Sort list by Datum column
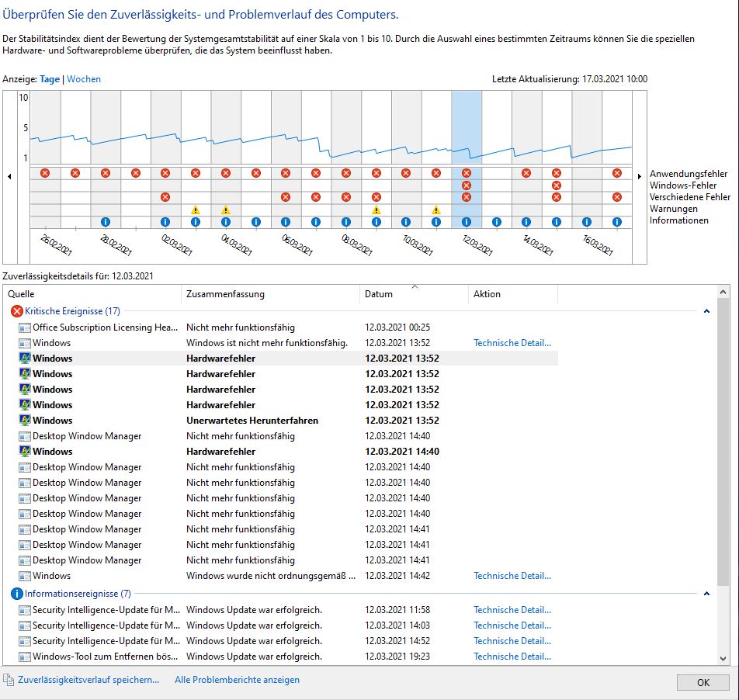This screenshot has height=700, width=739. (415, 294)
